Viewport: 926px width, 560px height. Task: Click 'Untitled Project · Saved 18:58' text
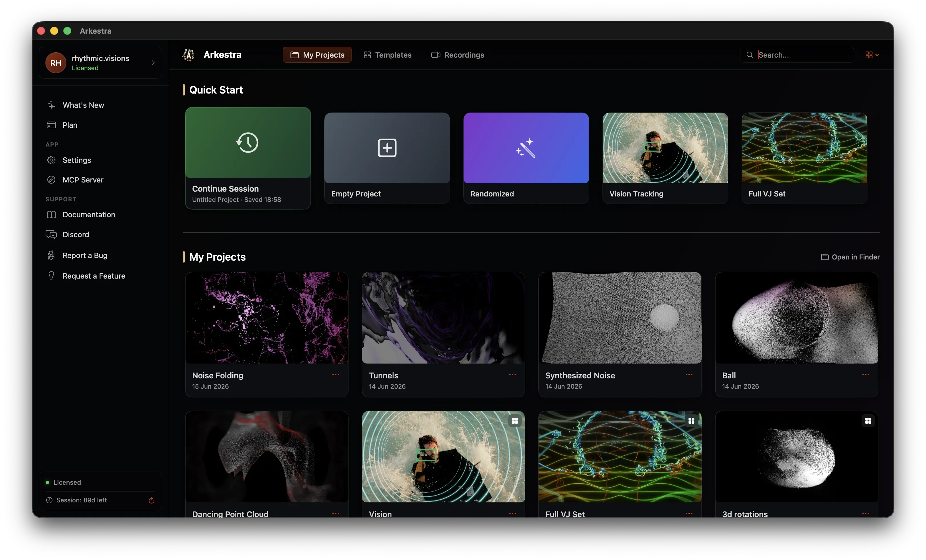pos(236,200)
